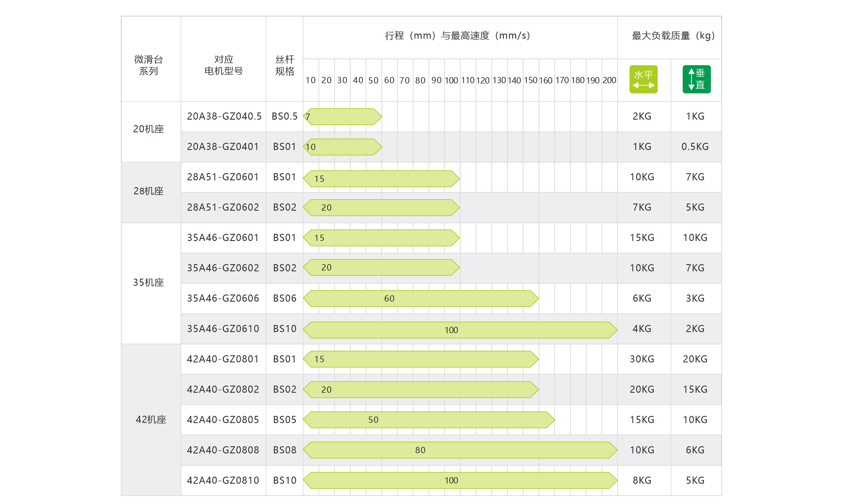The image size is (844, 504).
Task: Select motor model 42A40-GZ0810
Action: (223, 480)
